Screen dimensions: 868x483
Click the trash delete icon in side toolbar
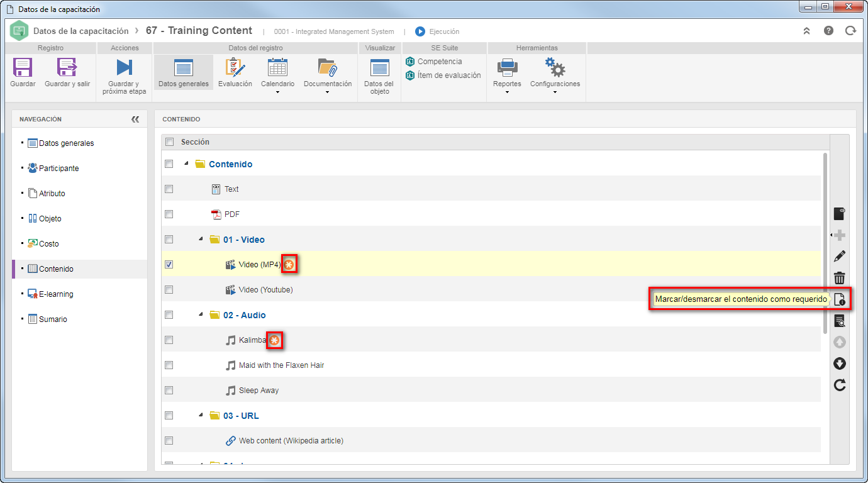coord(839,278)
